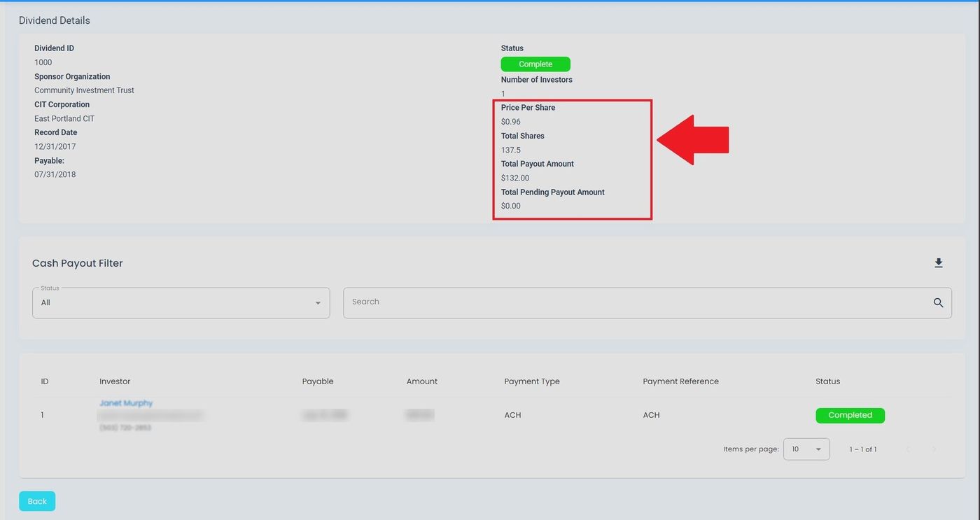980x520 pixels.
Task: Click the magnifier icon in Search box
Action: pyautogui.click(x=938, y=303)
